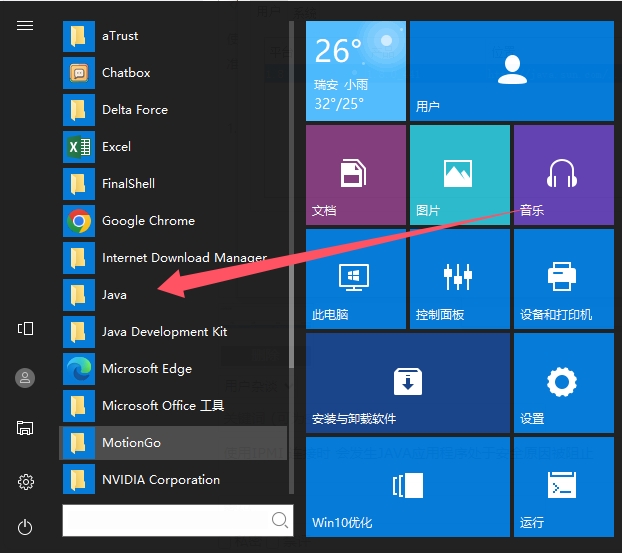Launch Google Chrome icon

tap(79, 221)
